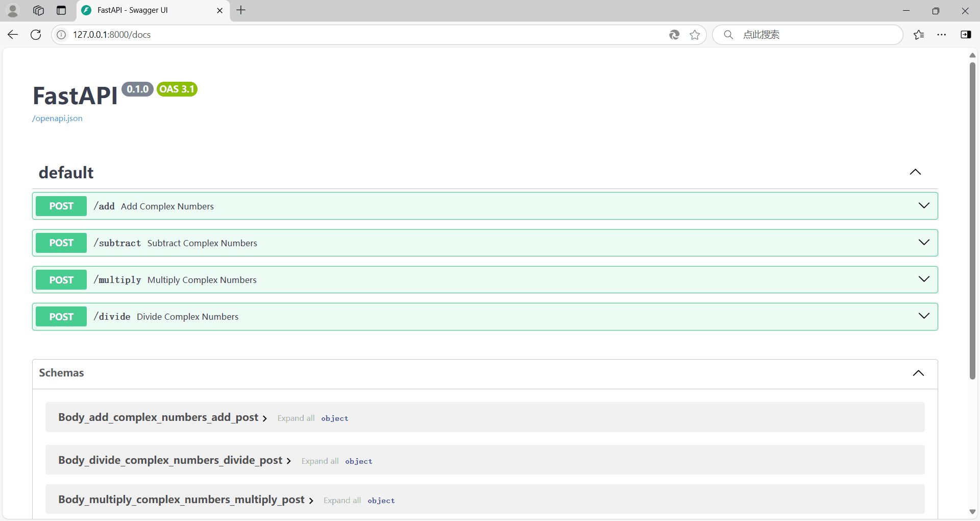Click the POST badge for /multiply
Screen dimensions: 980x521
61,280
